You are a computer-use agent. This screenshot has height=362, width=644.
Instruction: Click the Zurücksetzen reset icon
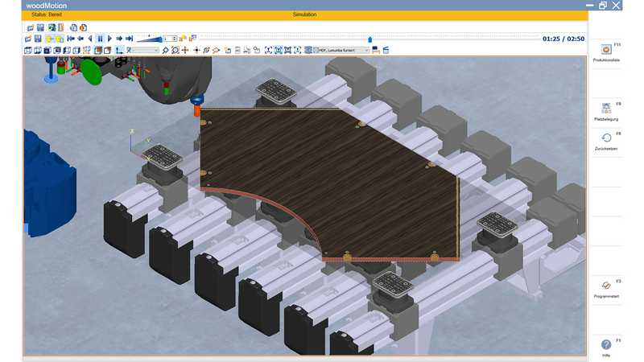tap(605, 140)
